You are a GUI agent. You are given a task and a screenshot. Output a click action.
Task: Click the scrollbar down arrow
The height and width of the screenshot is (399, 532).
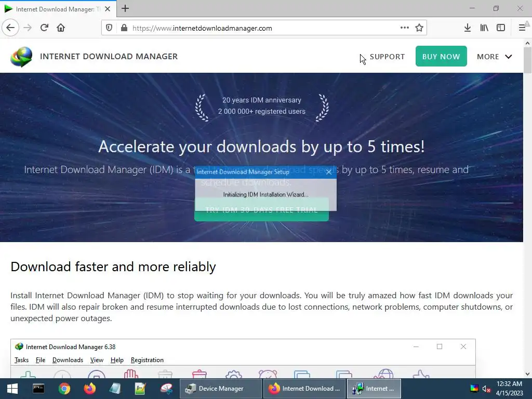coord(527,374)
